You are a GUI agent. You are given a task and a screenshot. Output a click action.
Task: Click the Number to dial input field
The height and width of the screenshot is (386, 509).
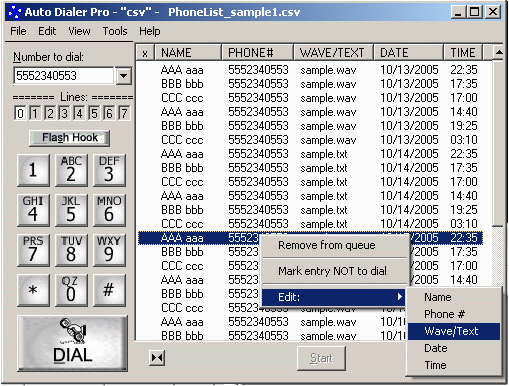tap(64, 76)
